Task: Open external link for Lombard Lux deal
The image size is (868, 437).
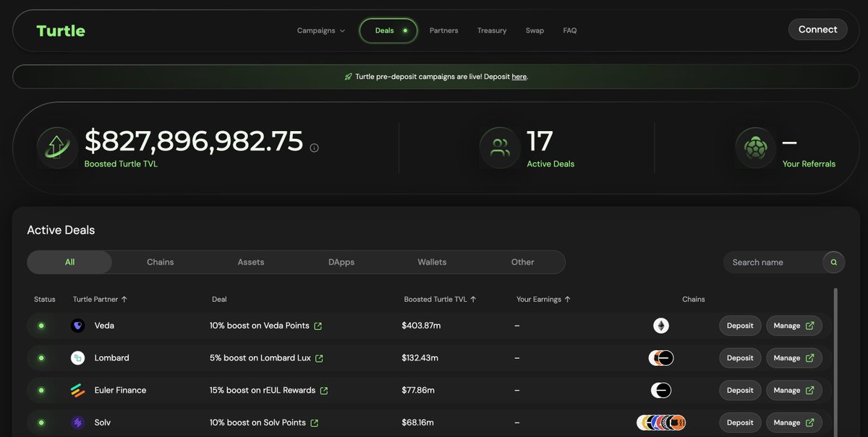Action: pos(319,358)
